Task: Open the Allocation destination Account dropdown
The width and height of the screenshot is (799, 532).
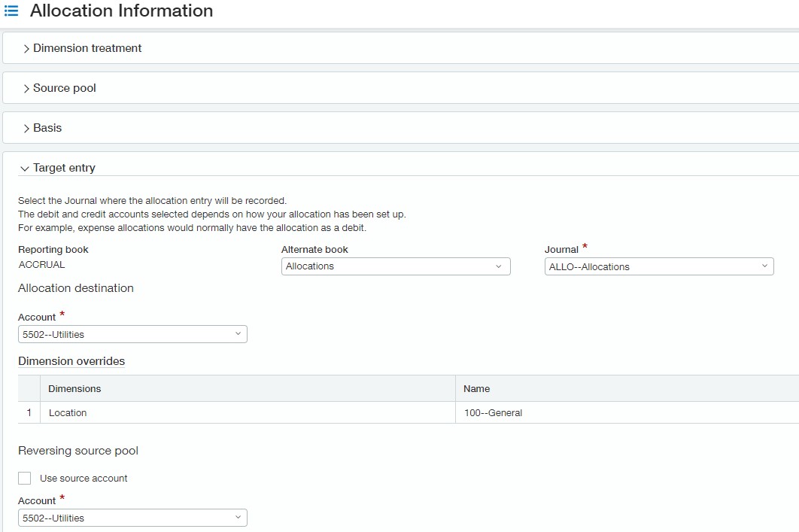Action: 132,334
